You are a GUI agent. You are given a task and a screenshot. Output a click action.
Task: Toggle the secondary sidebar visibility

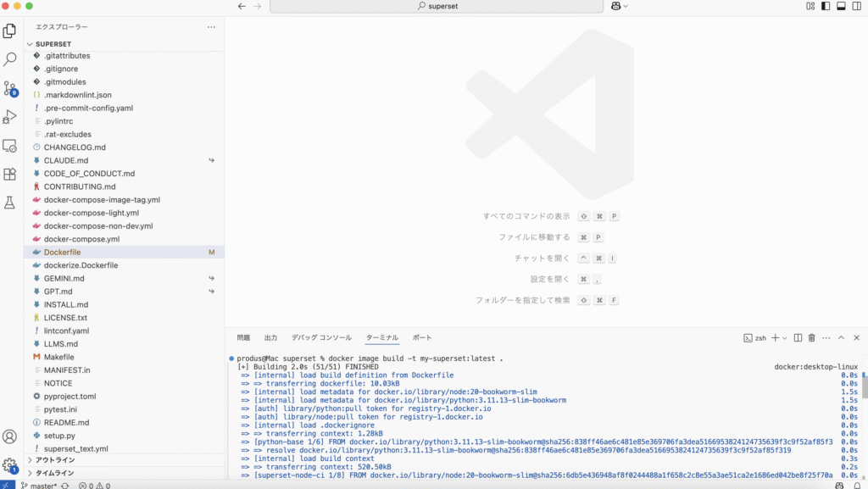(856, 6)
